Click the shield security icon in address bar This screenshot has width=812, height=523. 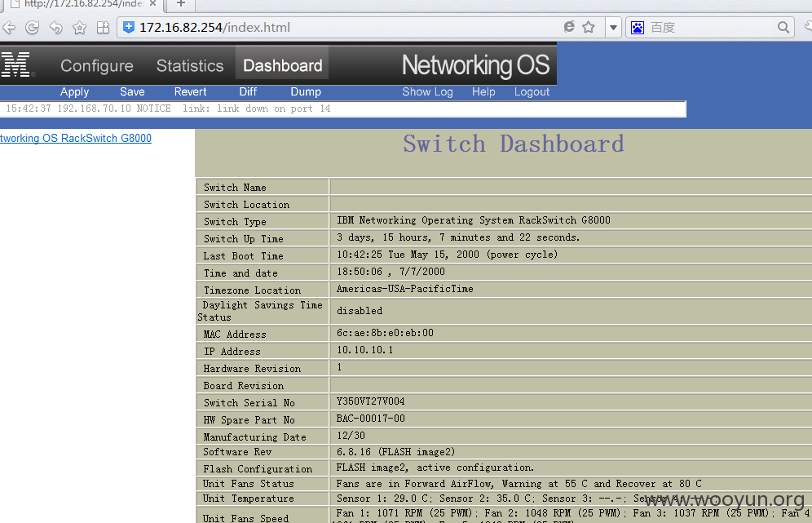coord(129,28)
